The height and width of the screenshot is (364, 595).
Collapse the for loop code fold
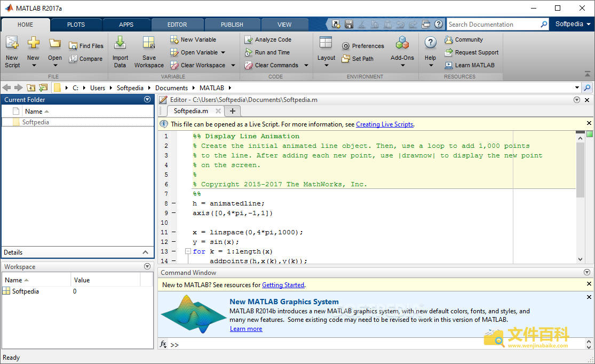point(188,251)
